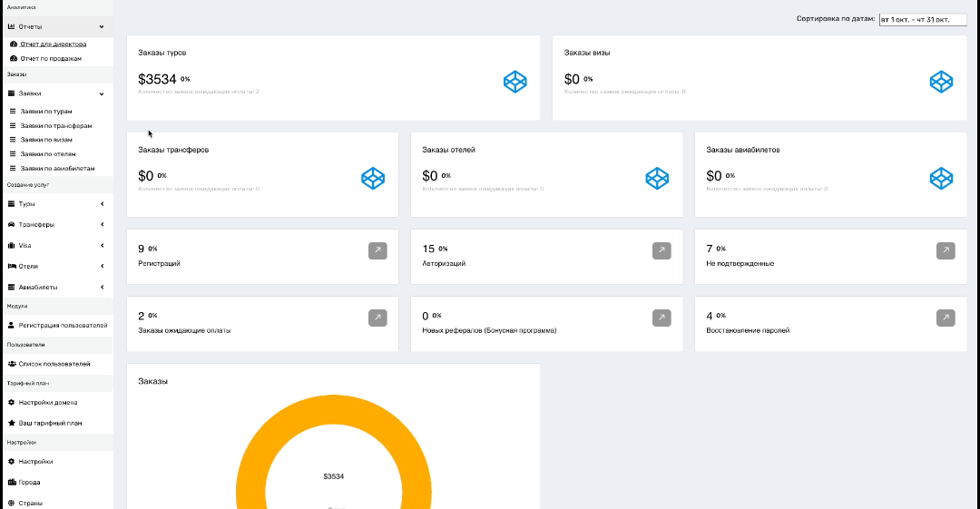This screenshot has height=509, width=980.
Task: Click the arrow icon on Регистраций card
Action: (377, 250)
